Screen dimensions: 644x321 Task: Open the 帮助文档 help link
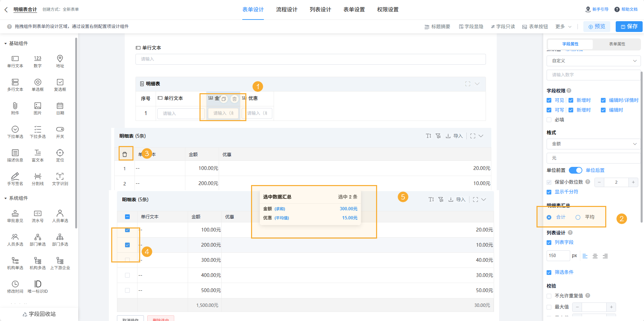coord(626,9)
